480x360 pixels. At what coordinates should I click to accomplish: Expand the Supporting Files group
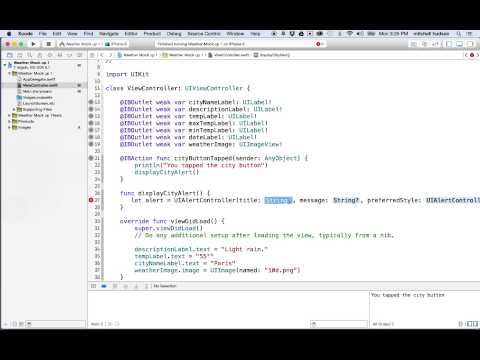pyautogui.click(x=14, y=109)
